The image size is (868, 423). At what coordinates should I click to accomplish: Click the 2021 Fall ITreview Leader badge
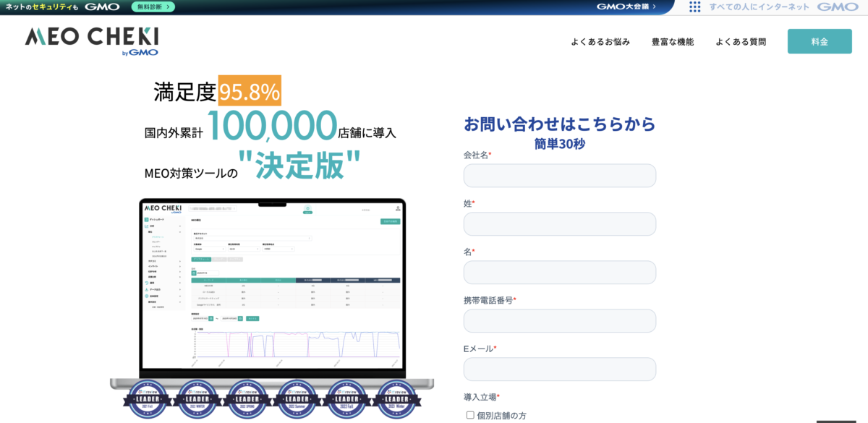[x=147, y=398]
